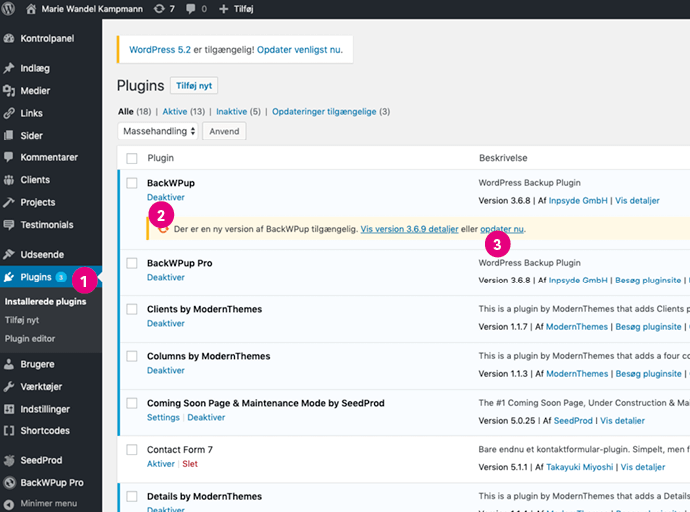This screenshot has width=690, height=512.
Task: Click the BackWPup Pro sidebar icon
Action: (9, 483)
